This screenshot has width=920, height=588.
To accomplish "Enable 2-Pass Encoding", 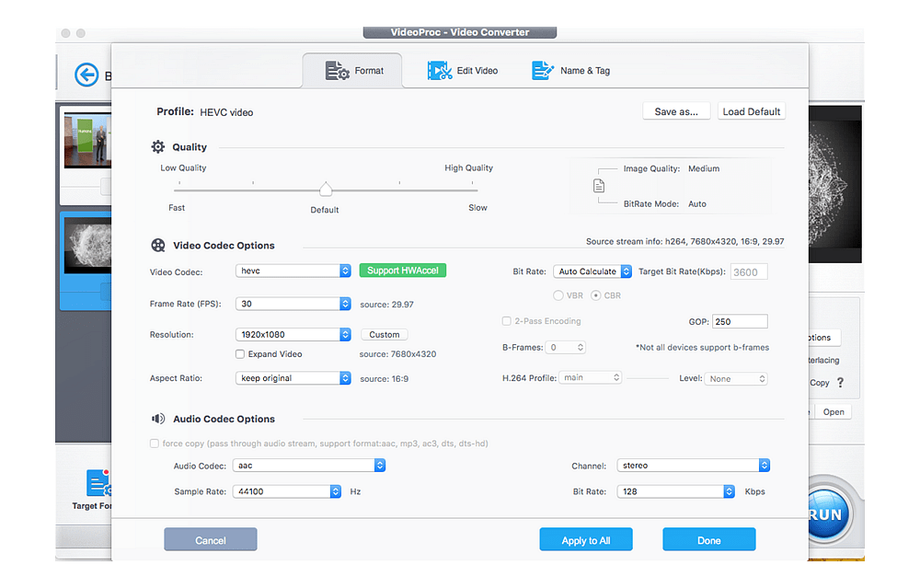I will click(x=506, y=321).
